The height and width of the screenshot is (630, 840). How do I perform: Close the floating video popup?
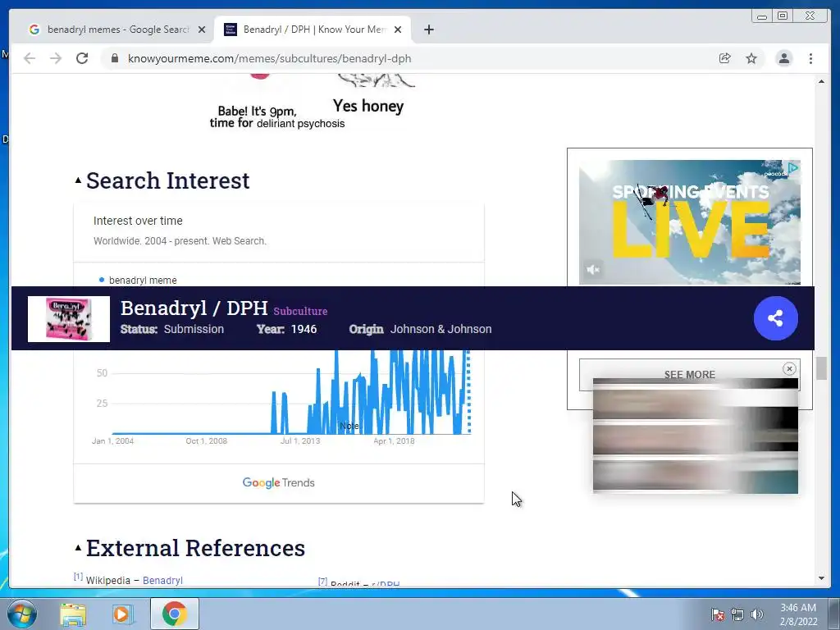pos(788,368)
